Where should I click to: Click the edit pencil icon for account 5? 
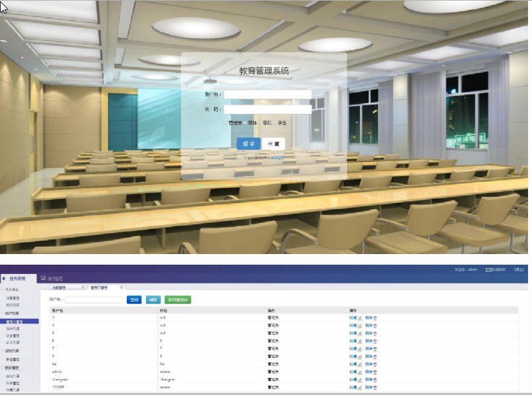click(360, 333)
